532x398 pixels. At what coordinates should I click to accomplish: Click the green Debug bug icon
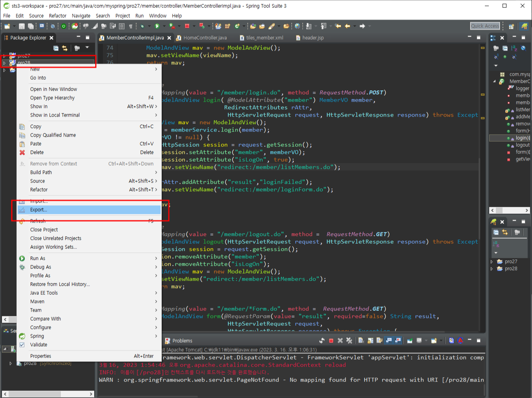(142, 26)
